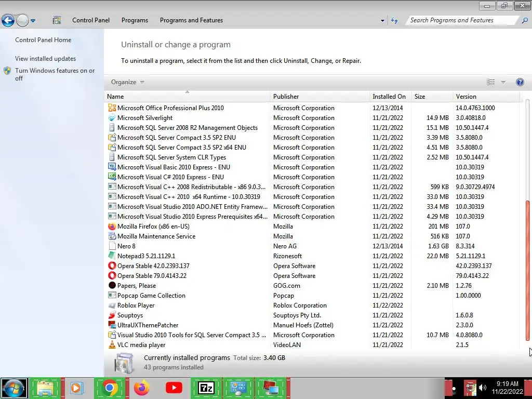Select the Nero 8 entry
The height and width of the screenshot is (399, 532).
coord(126,246)
